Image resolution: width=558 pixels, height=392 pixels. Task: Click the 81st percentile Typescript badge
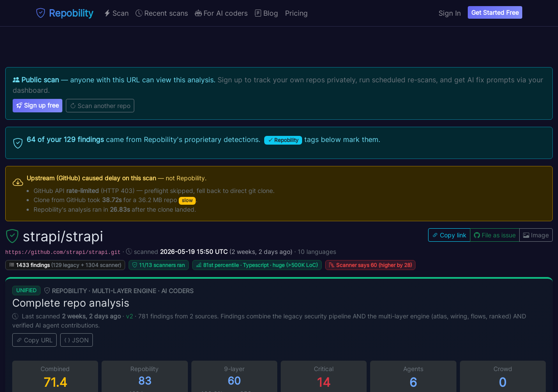coord(257,265)
